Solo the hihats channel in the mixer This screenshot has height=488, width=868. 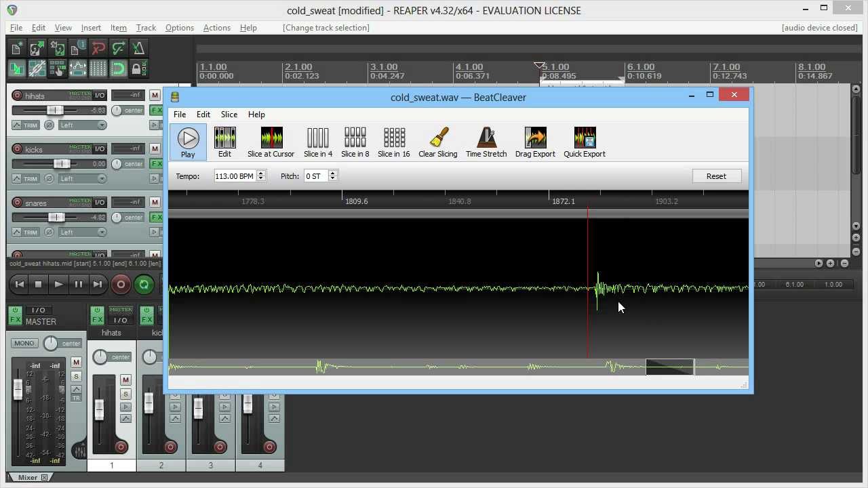click(125, 394)
